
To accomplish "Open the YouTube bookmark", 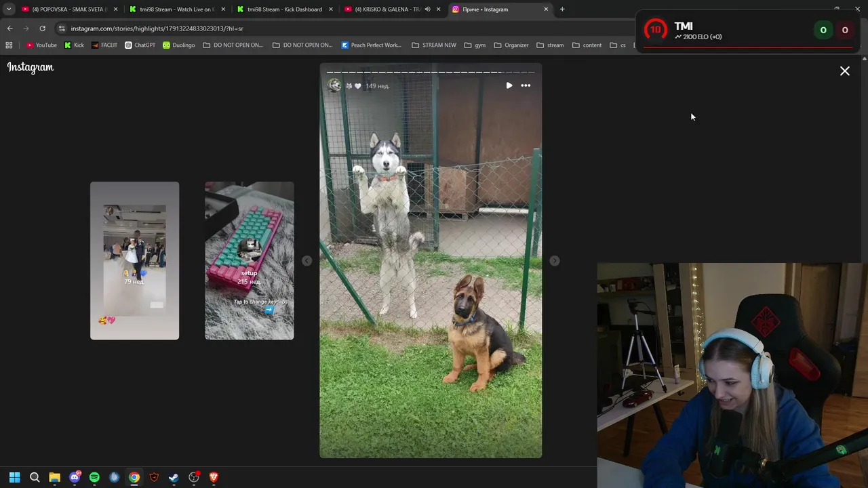I will [41, 45].
